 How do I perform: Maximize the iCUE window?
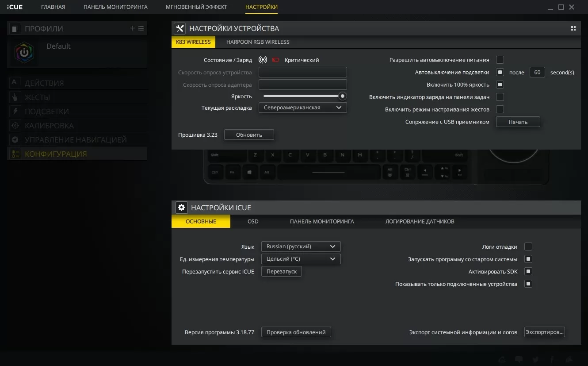[x=561, y=7]
